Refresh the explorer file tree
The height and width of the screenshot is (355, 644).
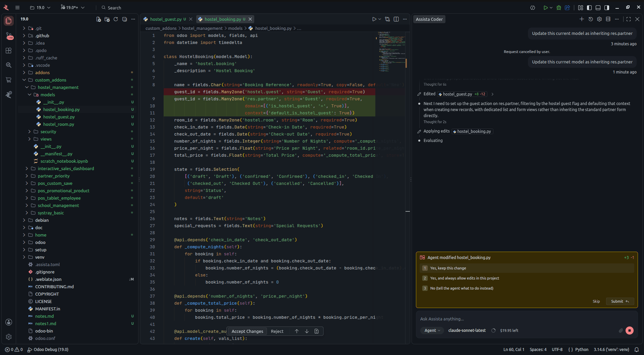point(116,19)
